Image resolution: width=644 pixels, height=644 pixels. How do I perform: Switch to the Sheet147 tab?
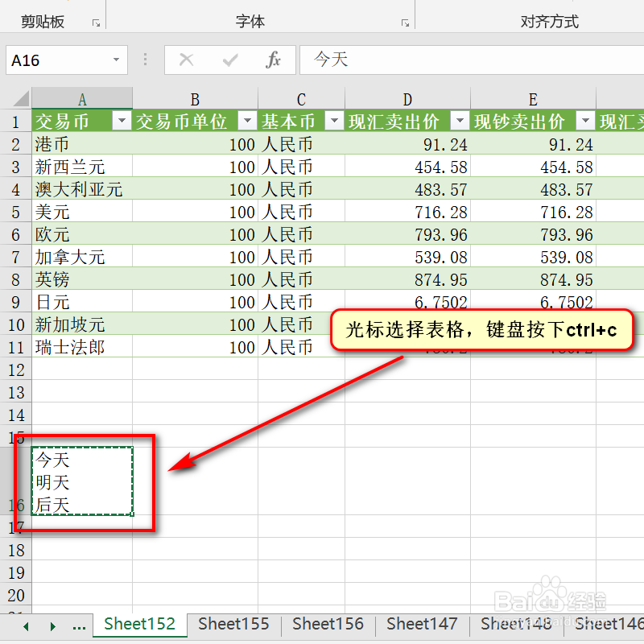[422, 624]
